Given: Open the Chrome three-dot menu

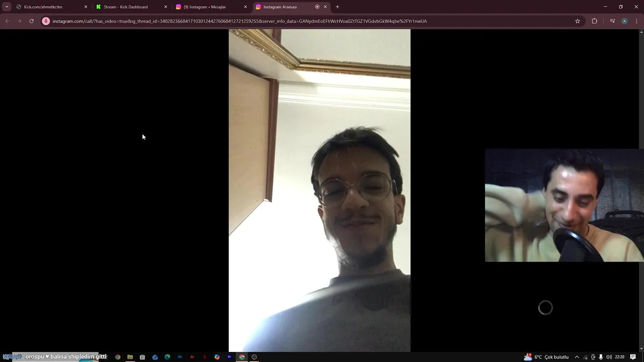Looking at the screenshot, I should [637, 21].
